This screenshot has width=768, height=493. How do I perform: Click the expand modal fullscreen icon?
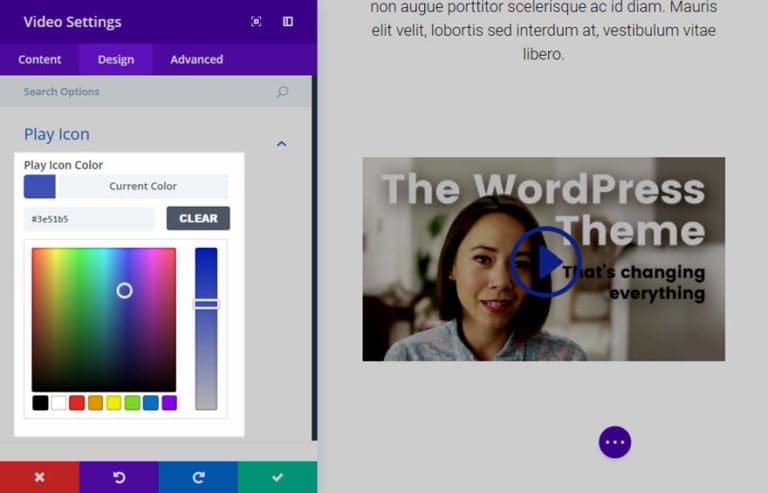pyautogui.click(x=256, y=22)
